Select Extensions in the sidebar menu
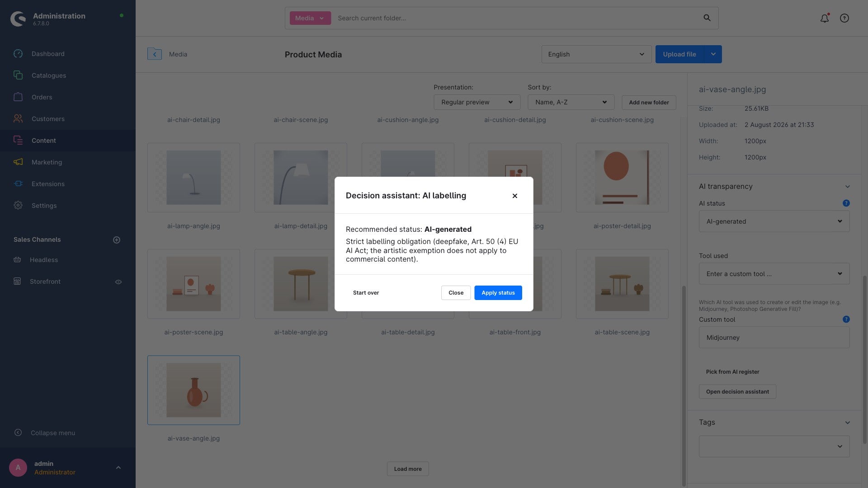 click(48, 184)
